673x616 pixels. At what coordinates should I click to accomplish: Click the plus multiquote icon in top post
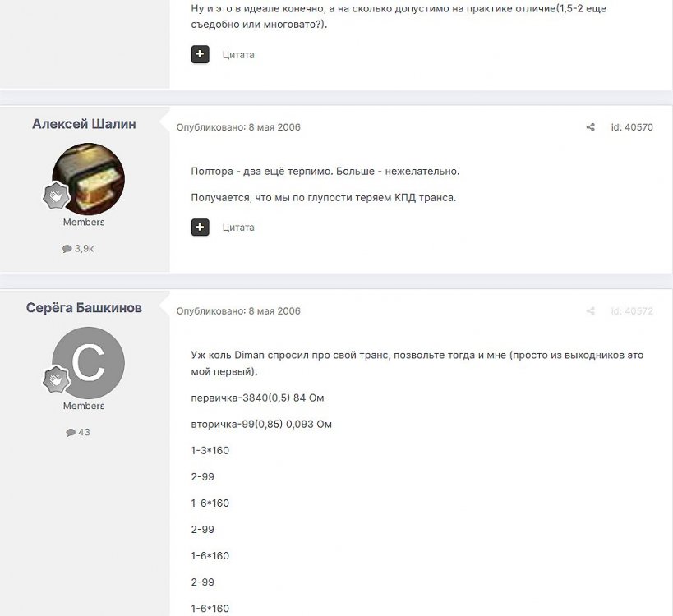(x=200, y=54)
